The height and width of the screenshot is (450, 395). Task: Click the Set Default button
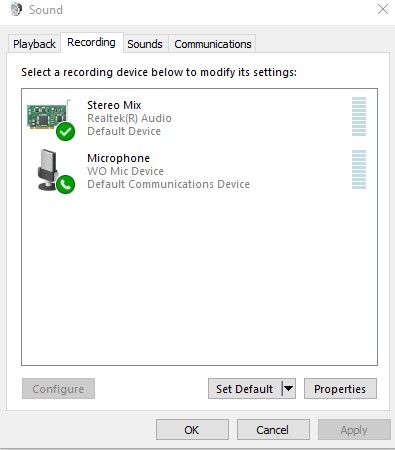245,388
